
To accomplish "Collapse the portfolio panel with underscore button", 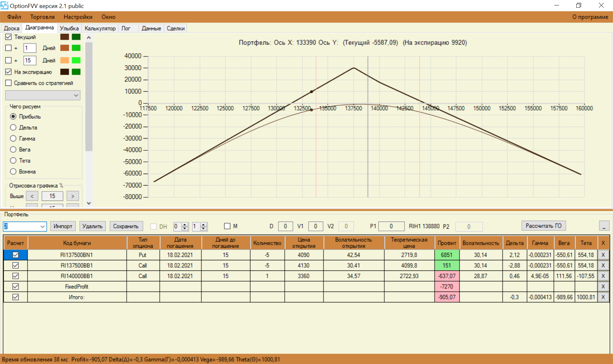I will point(604,226).
